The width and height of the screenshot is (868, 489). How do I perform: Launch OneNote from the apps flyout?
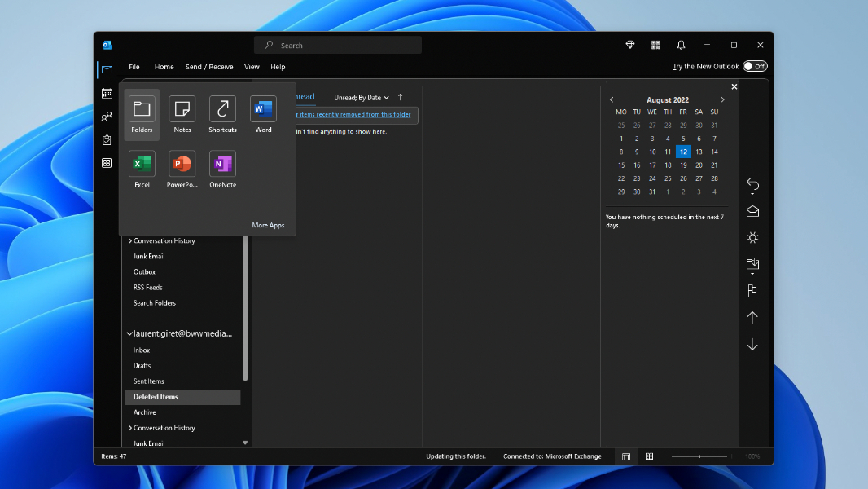pyautogui.click(x=222, y=170)
